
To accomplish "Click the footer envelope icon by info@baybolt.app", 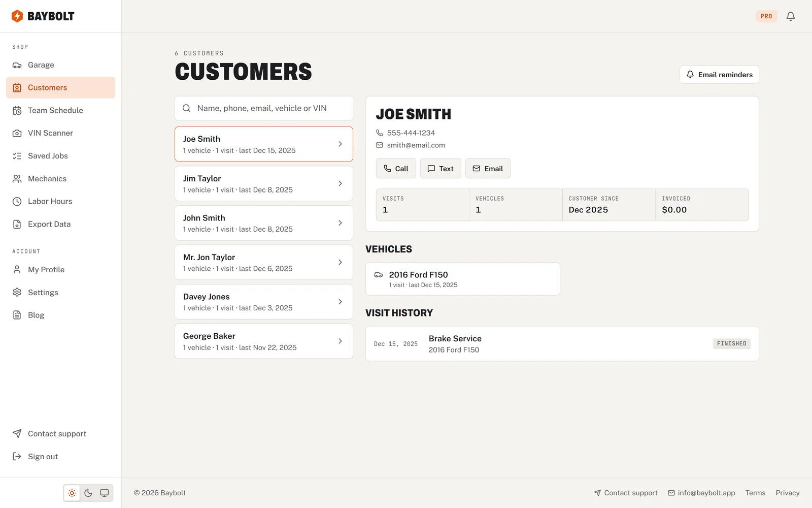I will click(x=671, y=493).
